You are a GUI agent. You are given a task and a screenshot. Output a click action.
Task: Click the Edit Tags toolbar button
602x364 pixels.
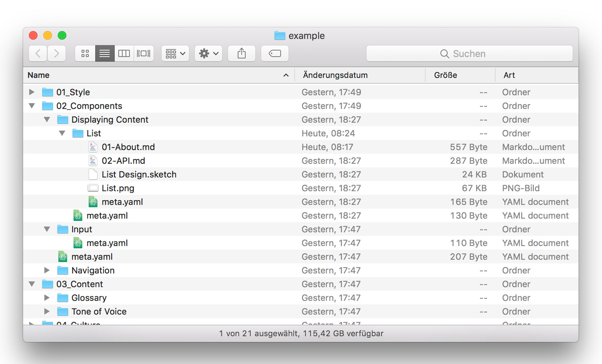[275, 54]
